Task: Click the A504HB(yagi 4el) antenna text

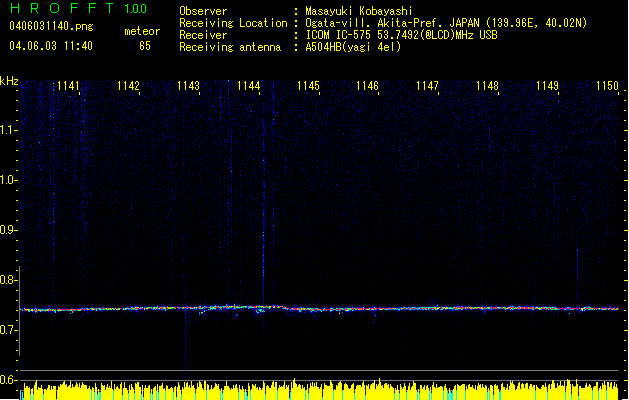Action: click(x=353, y=47)
